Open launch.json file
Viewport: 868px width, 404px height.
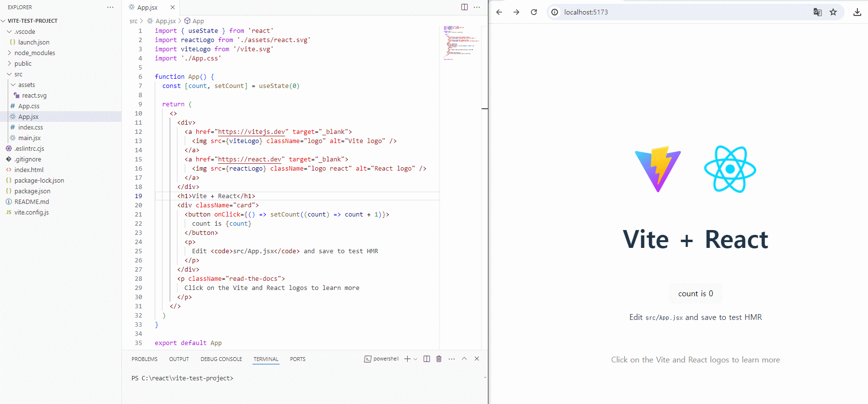pyautogui.click(x=34, y=42)
